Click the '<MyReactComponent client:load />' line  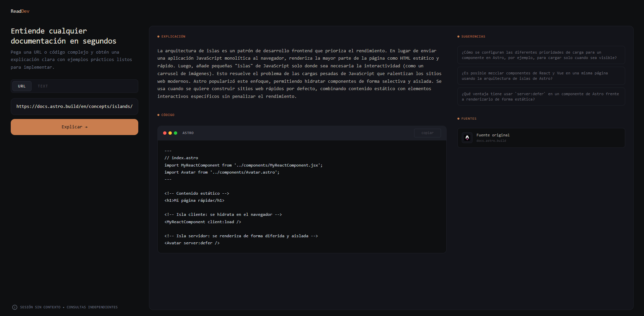pyautogui.click(x=203, y=222)
